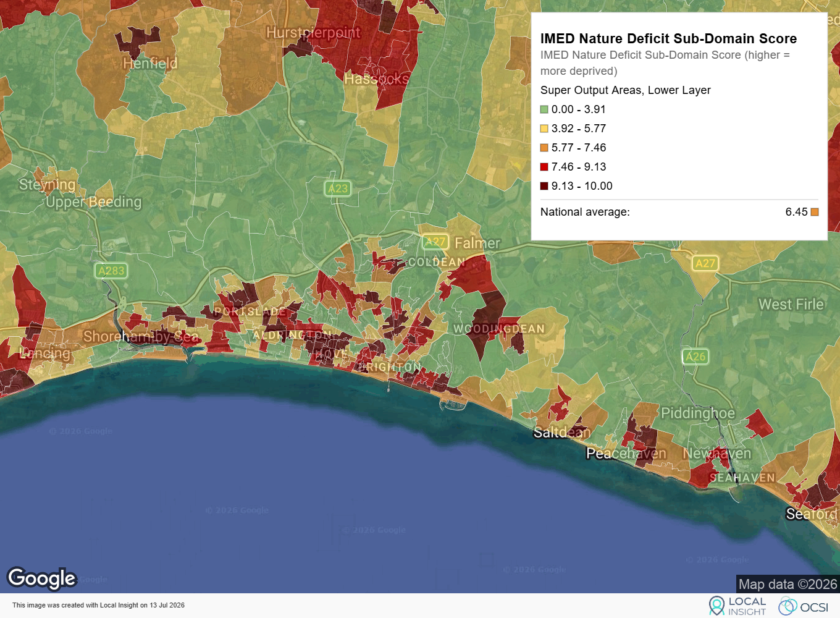Click the red 7.46 - 9.13 legend swatch

pos(544,167)
